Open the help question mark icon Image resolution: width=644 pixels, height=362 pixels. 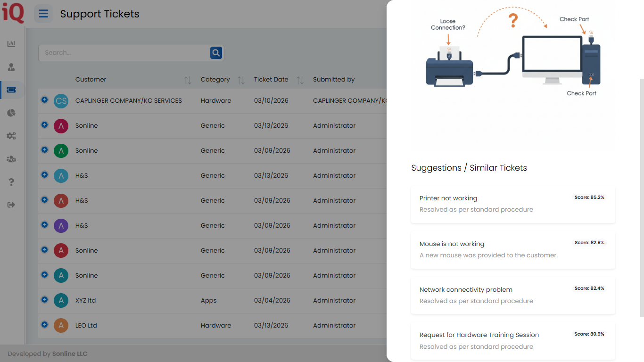(x=11, y=182)
